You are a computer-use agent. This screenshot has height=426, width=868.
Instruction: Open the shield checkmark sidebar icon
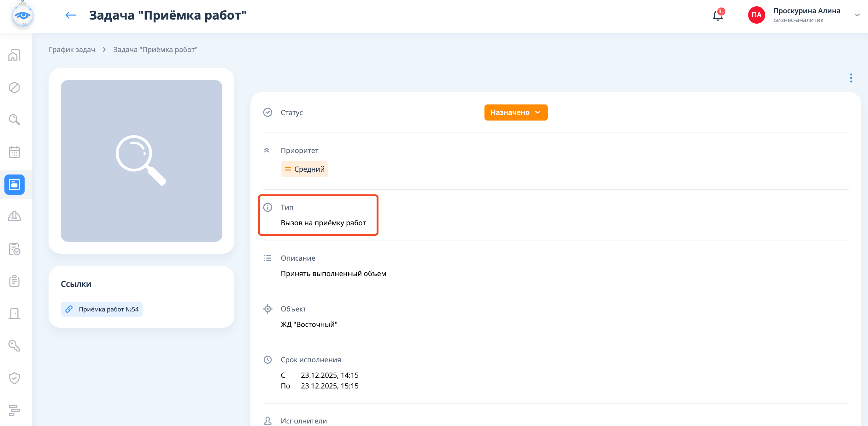click(14, 378)
